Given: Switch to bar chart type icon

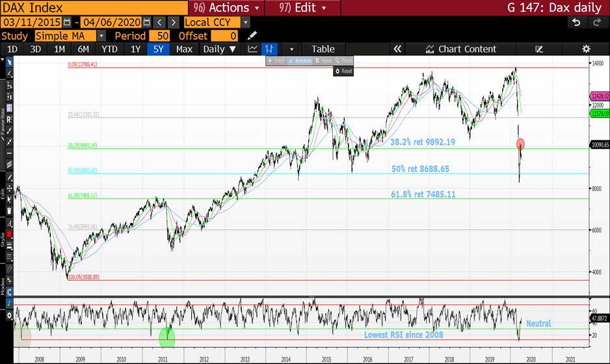Looking at the screenshot, I should point(269,49).
